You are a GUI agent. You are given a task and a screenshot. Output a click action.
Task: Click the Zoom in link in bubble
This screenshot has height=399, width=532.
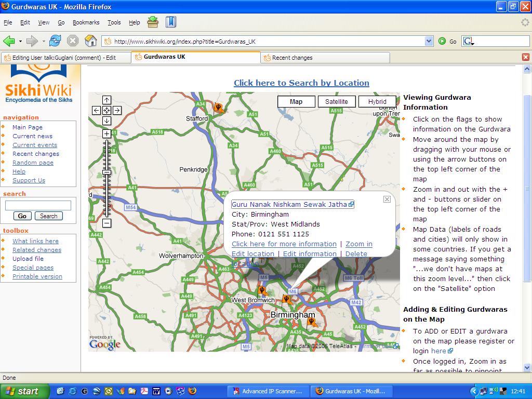coord(359,244)
